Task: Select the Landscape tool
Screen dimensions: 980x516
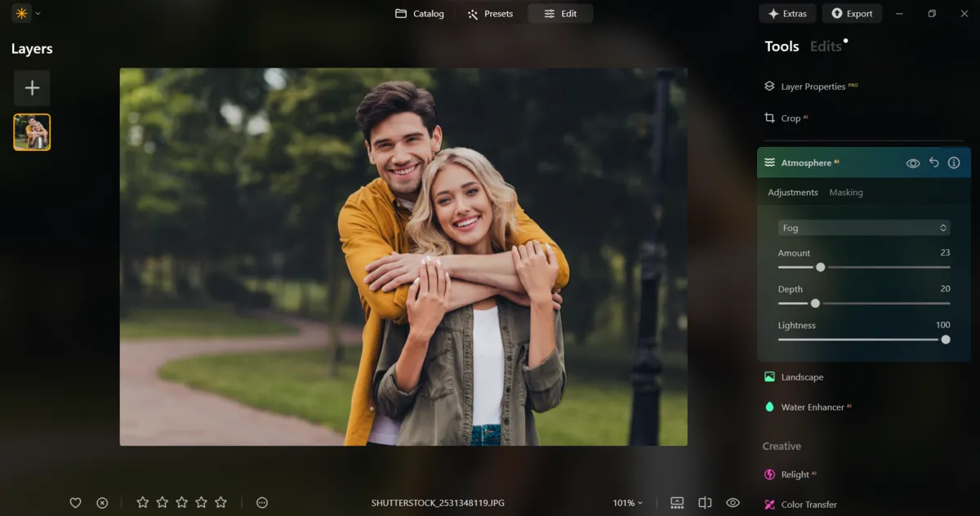Action: 800,376
